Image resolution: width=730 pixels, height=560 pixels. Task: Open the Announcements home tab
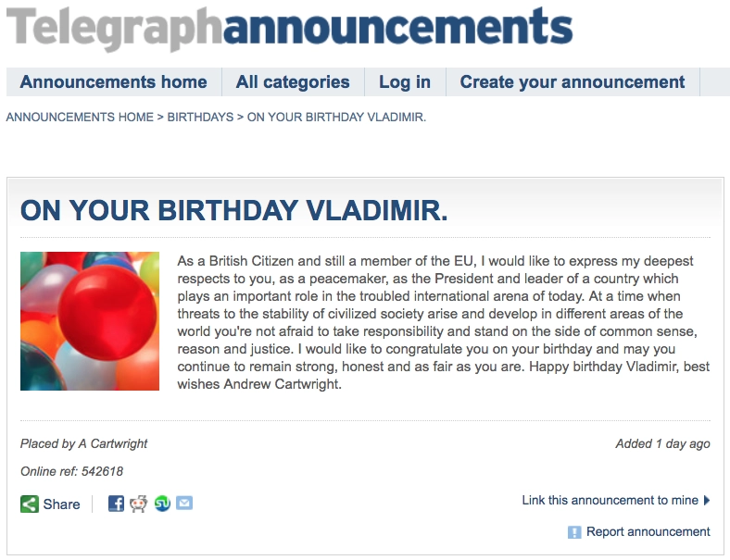click(x=113, y=82)
